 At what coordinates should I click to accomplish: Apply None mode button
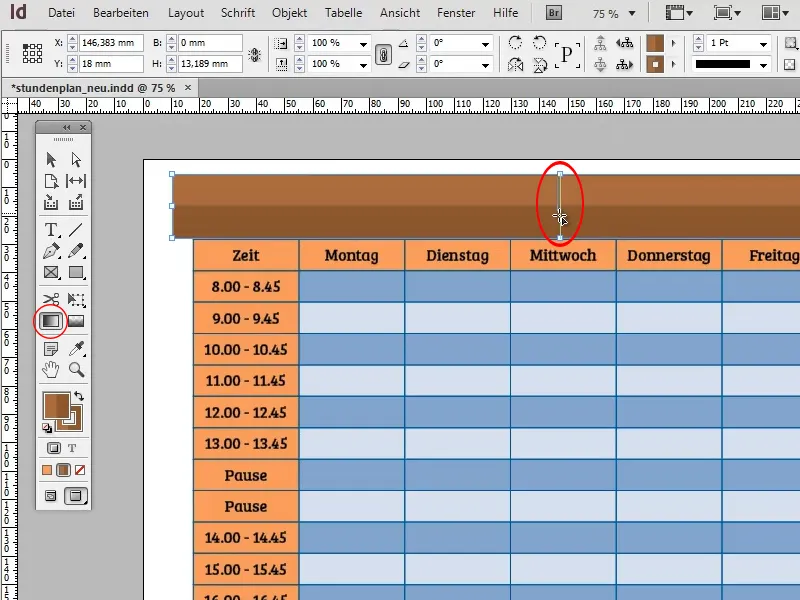coord(80,470)
